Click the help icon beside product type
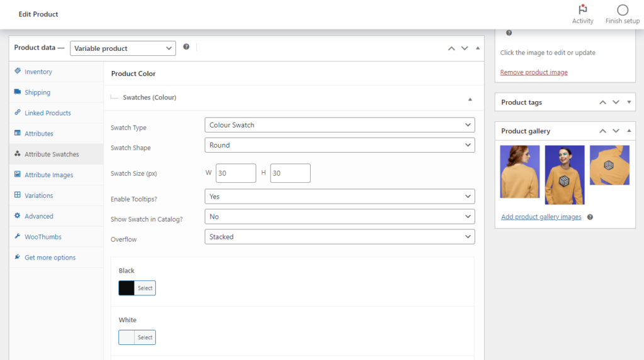 pyautogui.click(x=186, y=47)
